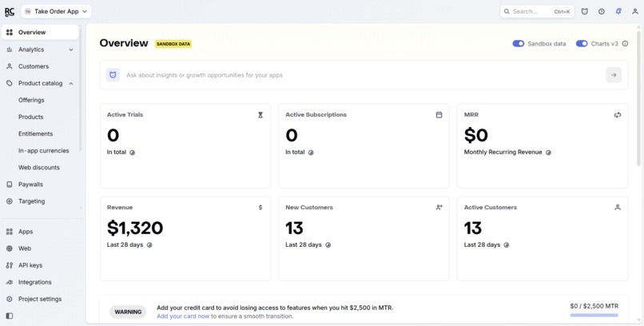Viewport: 644px width, 326px height.
Task: Click the Add your card now link
Action: [x=183, y=316]
